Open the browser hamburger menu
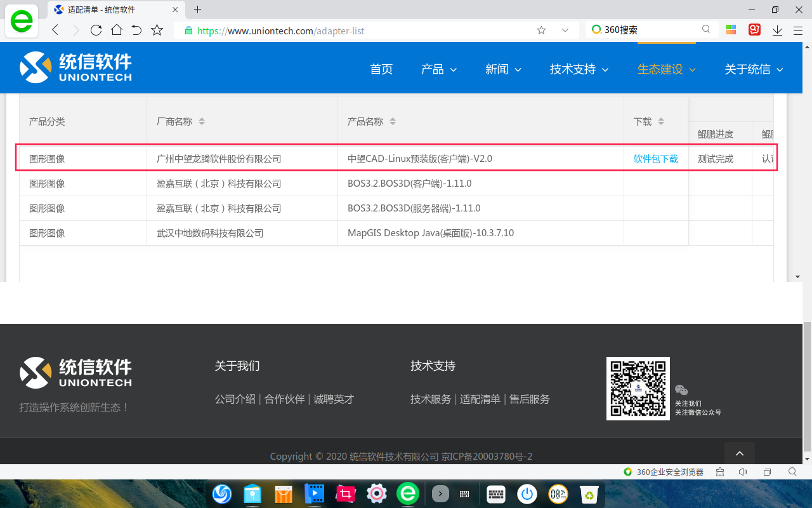Viewport: 812px width, 508px height. coord(798,30)
